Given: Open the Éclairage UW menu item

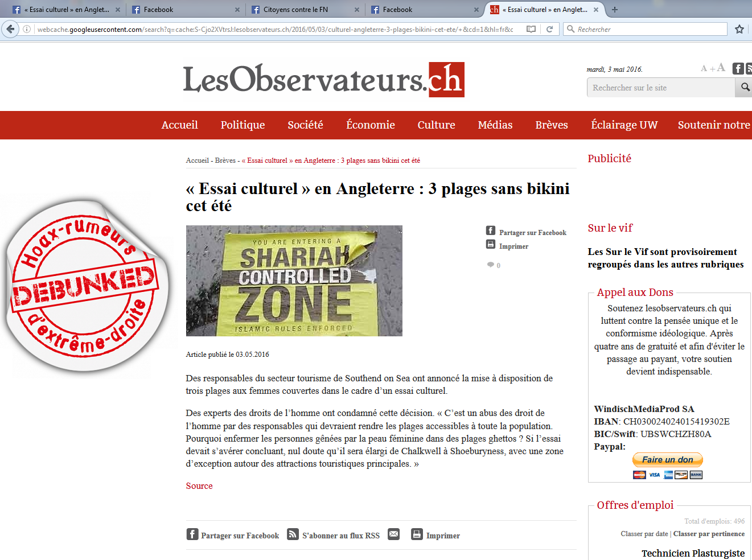Looking at the screenshot, I should tap(624, 125).
